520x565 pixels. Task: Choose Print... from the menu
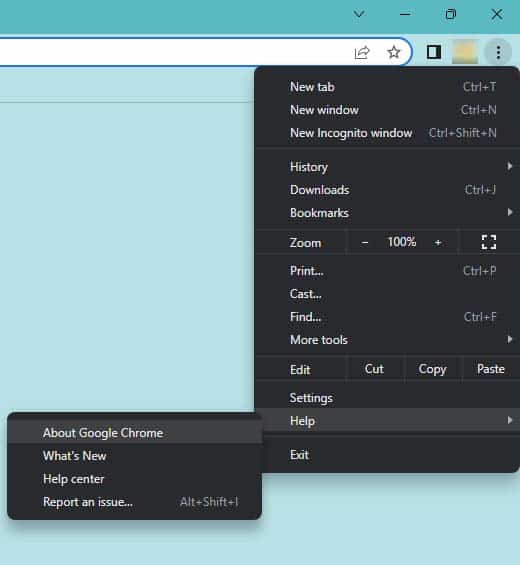coord(387,271)
